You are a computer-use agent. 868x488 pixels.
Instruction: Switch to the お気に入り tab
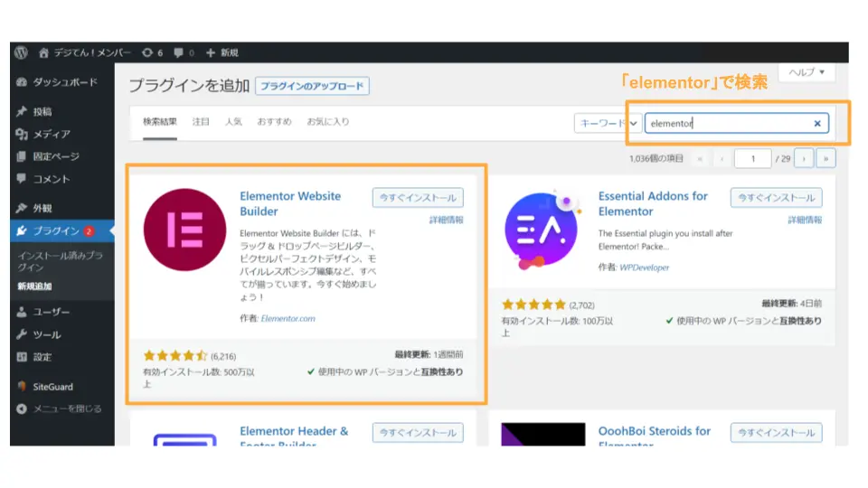[328, 122]
